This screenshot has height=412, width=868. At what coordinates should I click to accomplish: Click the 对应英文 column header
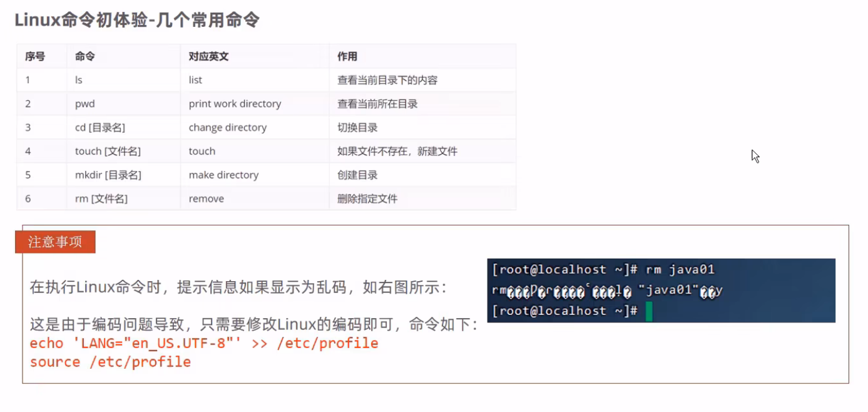(x=208, y=56)
